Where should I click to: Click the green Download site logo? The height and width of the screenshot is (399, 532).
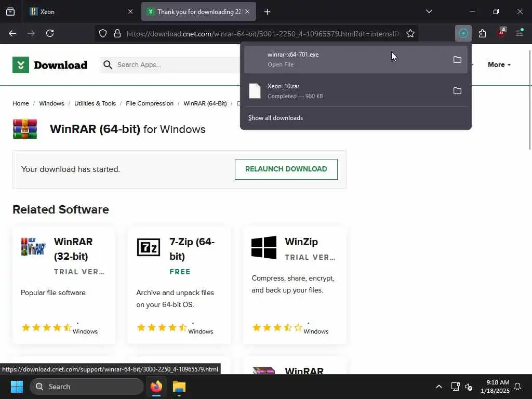tap(21, 65)
